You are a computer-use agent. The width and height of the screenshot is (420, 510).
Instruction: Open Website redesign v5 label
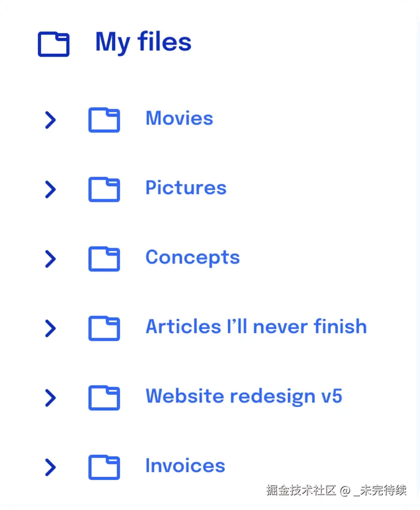click(244, 396)
